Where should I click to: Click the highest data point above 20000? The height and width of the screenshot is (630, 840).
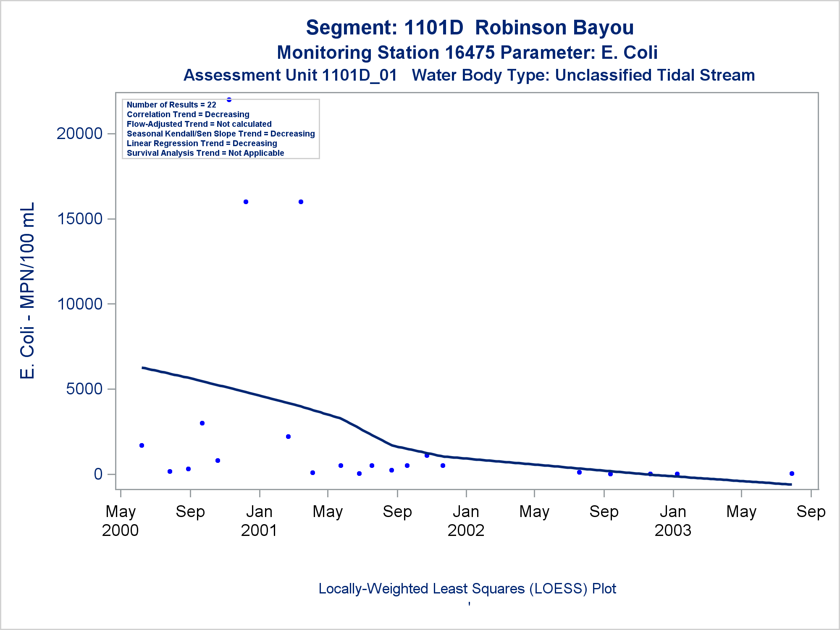click(229, 100)
